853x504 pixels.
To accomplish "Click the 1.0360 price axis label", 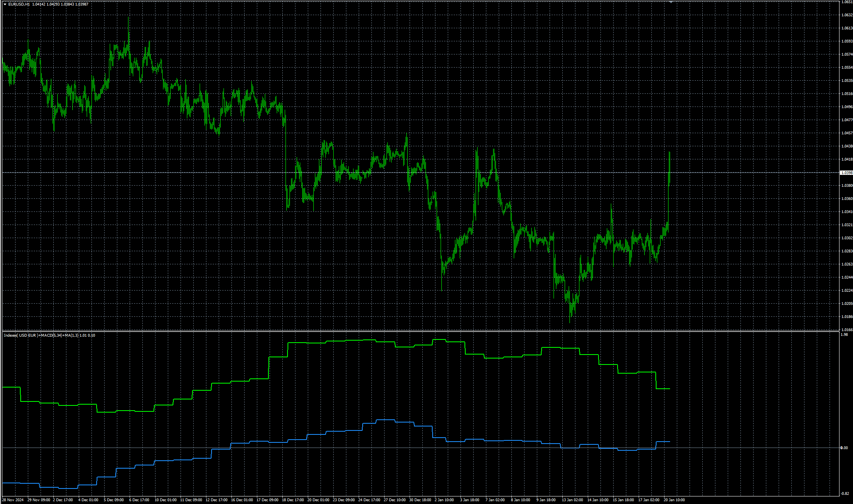I will pos(847,199).
